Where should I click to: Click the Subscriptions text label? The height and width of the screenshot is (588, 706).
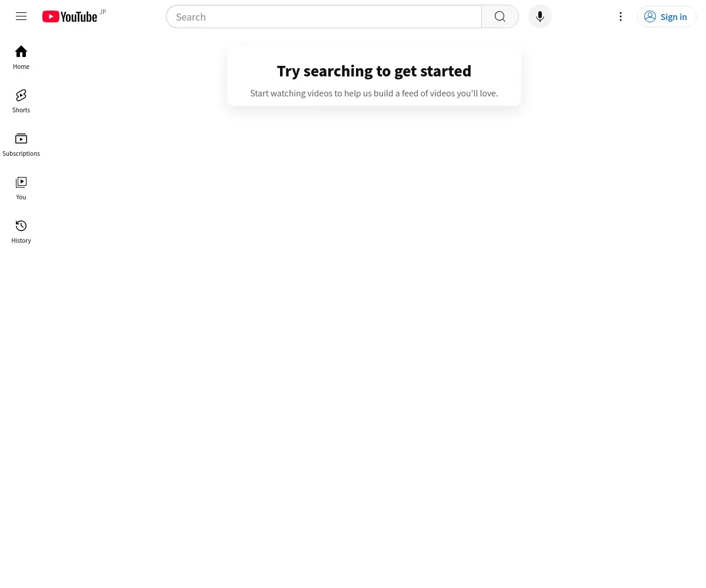(x=21, y=153)
